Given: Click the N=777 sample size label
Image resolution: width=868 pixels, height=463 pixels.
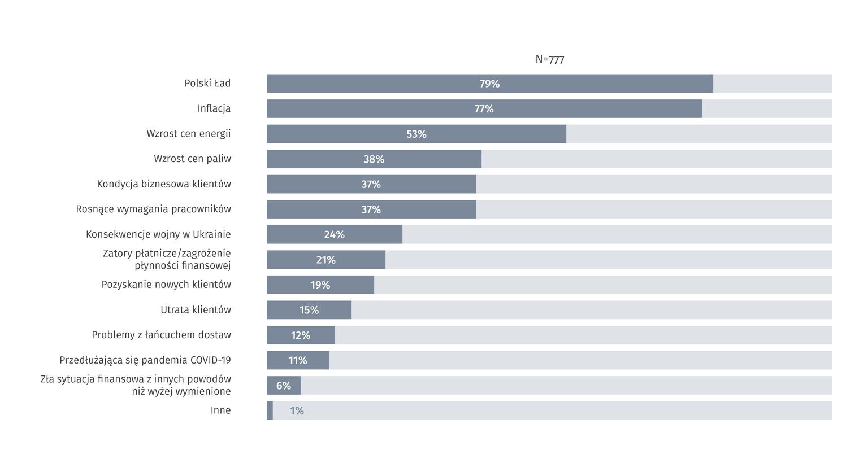Looking at the screenshot, I should point(549,59).
